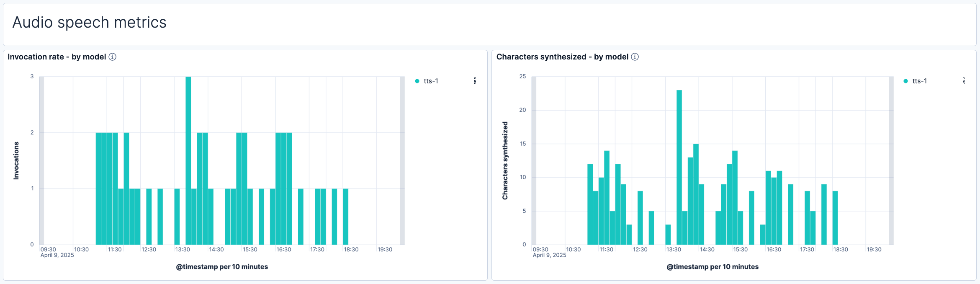Select the first bar in the Invocation rate chart
Image resolution: width=980 pixels, height=284 pixels.
[x=98, y=188]
